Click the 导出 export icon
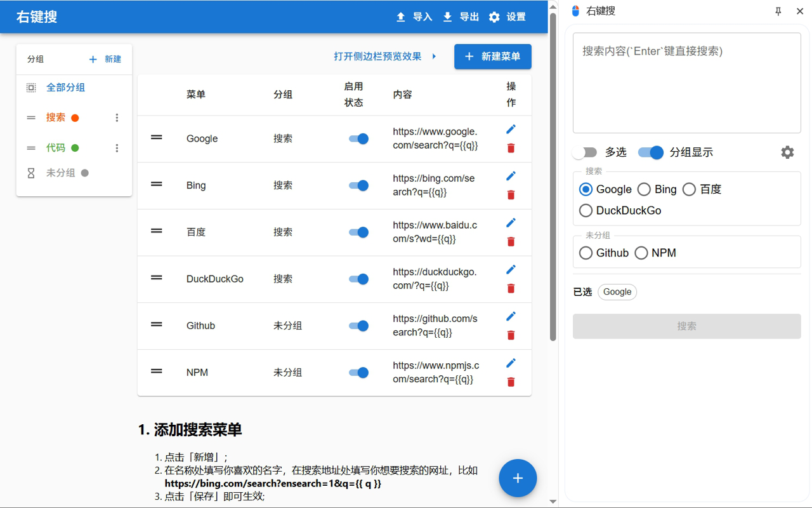Image resolution: width=812 pixels, height=508 pixels. [x=448, y=17]
